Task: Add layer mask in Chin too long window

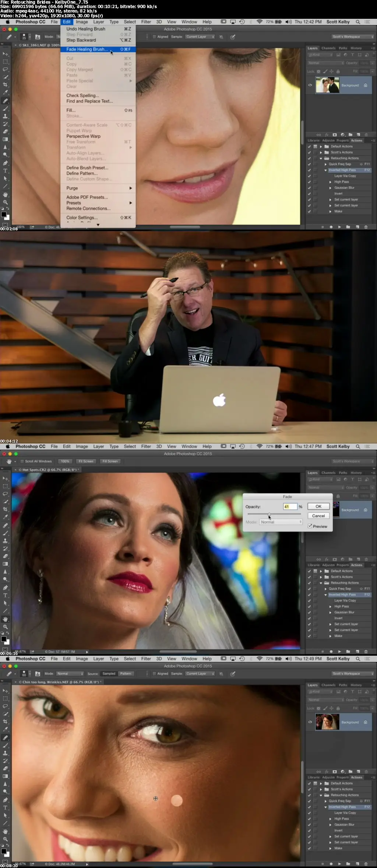Action: (335, 771)
